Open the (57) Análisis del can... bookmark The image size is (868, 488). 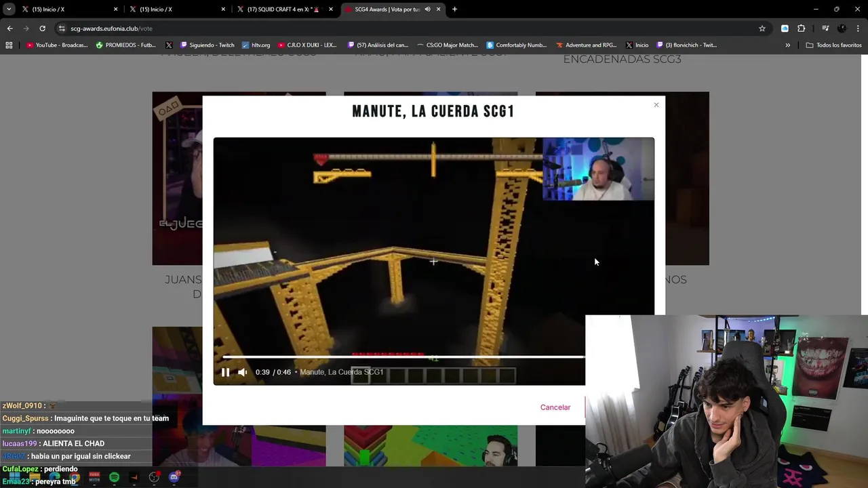(x=378, y=45)
